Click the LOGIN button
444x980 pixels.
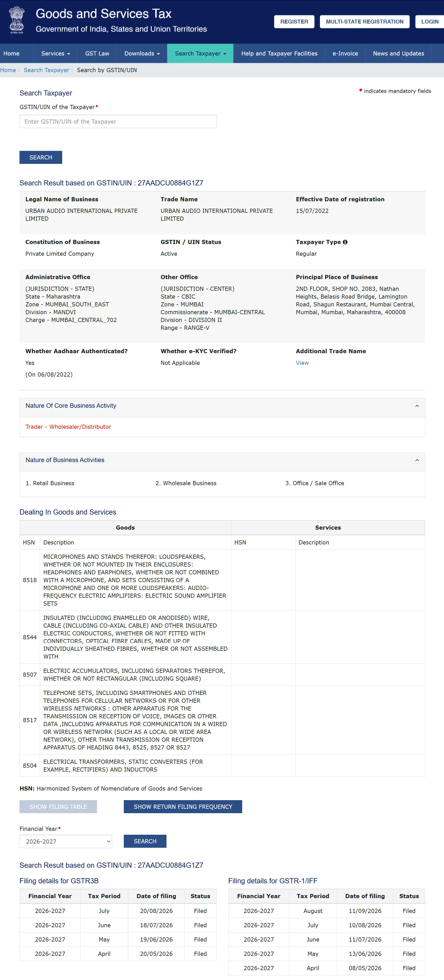coord(429,22)
